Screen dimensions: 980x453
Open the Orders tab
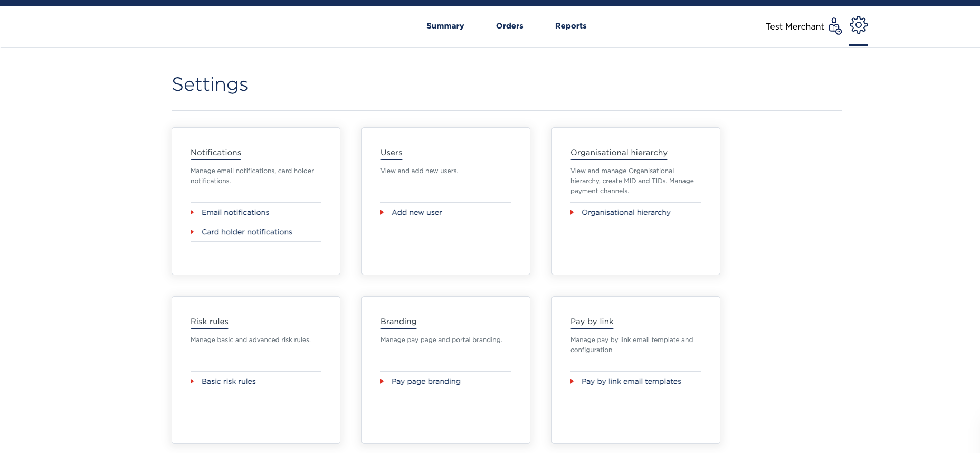pos(510,26)
